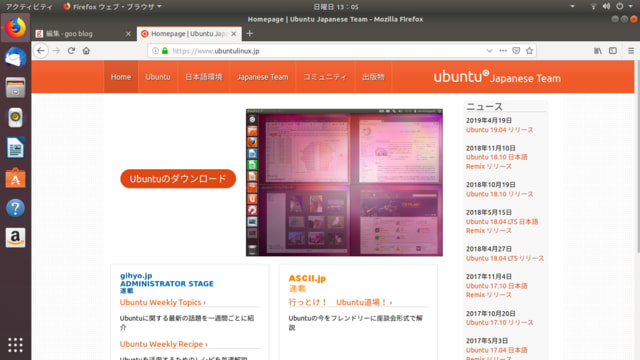This screenshot has width=640, height=360.
Task: Open the Japanese Team navigation item
Action: [262, 77]
